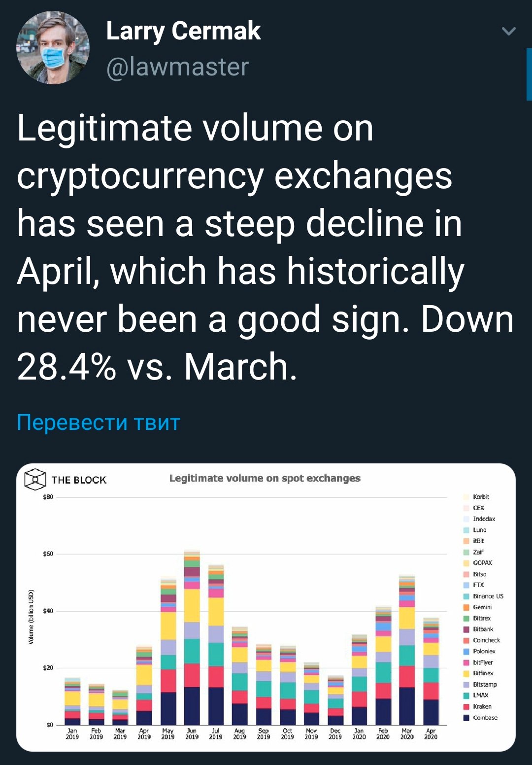Open the @lawmaster handle
This screenshot has height=765, width=532.
click(178, 67)
